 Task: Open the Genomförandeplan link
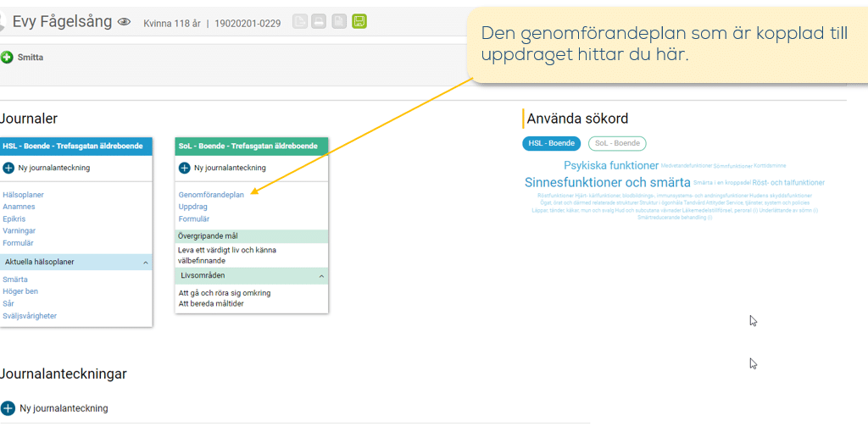(x=211, y=195)
